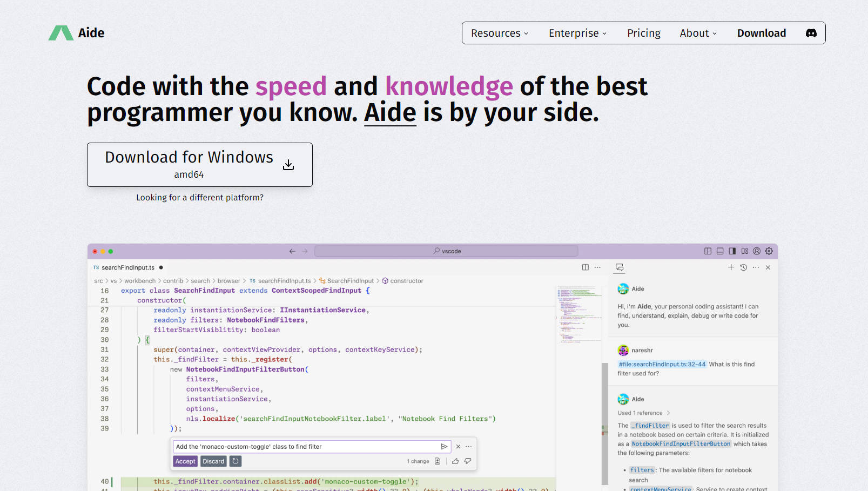Image resolution: width=868 pixels, height=491 pixels.
Task: Click the thumbs down feedback icon
Action: coord(468,461)
